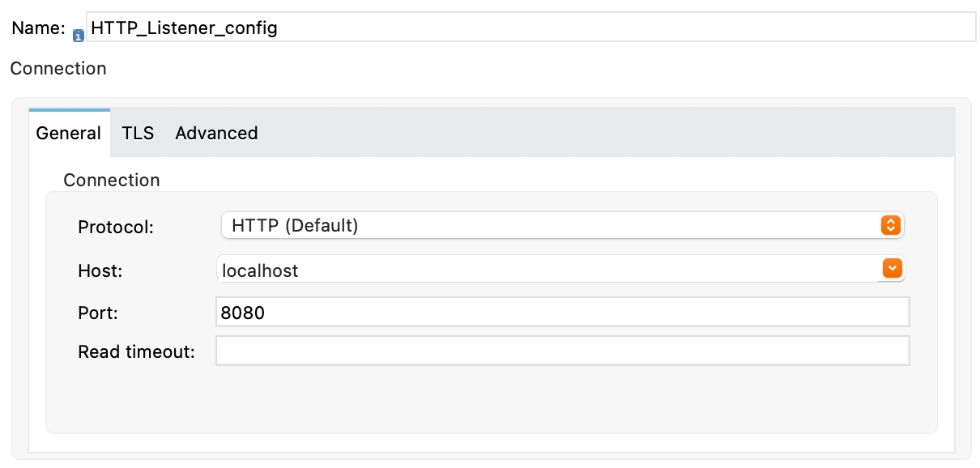The width and height of the screenshot is (980, 468).
Task: Click the Name label
Action: click(36, 27)
